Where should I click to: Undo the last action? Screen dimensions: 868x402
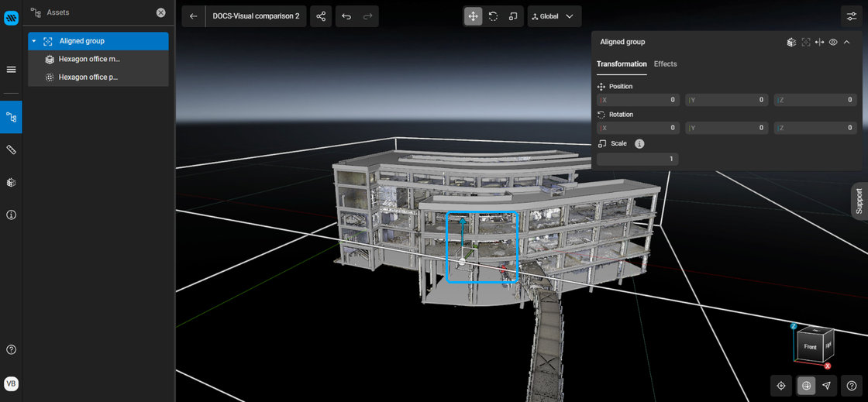[x=346, y=16]
